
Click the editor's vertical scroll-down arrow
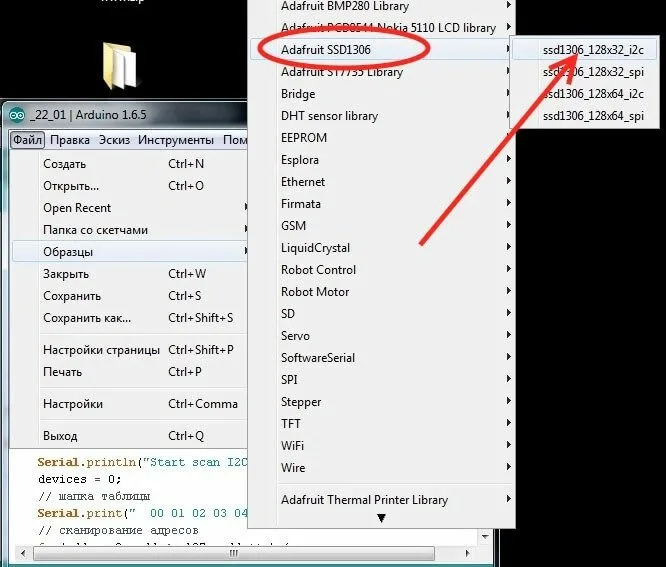pyautogui.click(x=485, y=537)
